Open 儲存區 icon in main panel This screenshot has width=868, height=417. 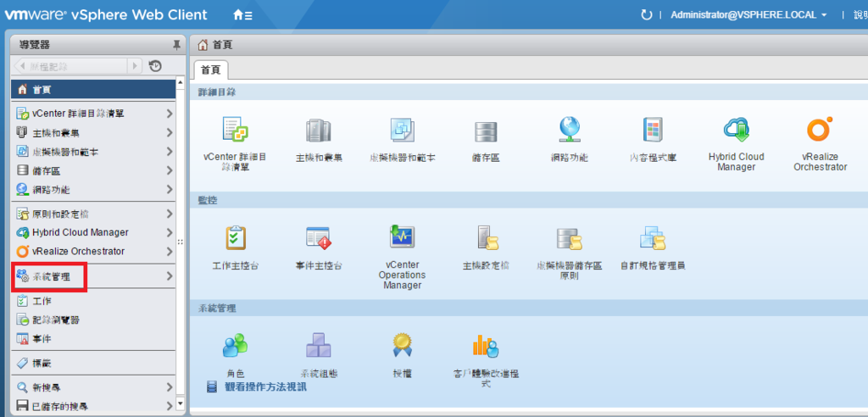click(x=486, y=132)
